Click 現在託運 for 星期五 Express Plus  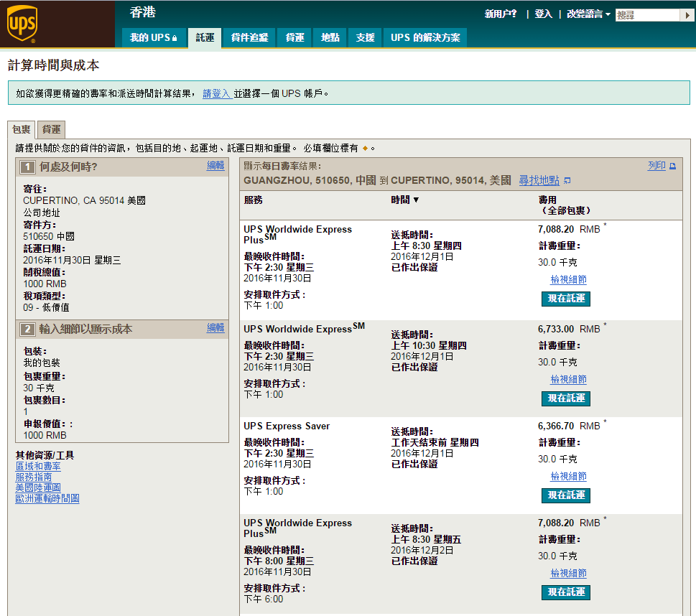click(x=566, y=592)
